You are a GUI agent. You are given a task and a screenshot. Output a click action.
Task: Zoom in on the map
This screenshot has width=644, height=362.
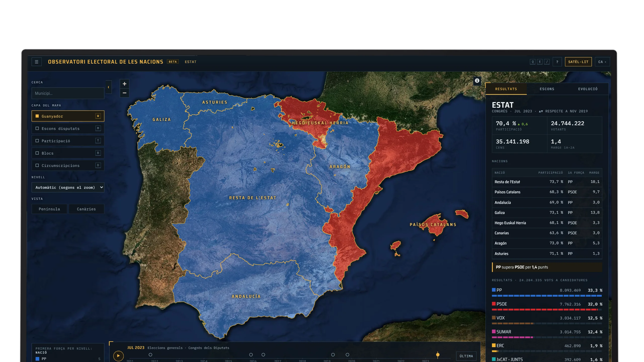pos(125,84)
